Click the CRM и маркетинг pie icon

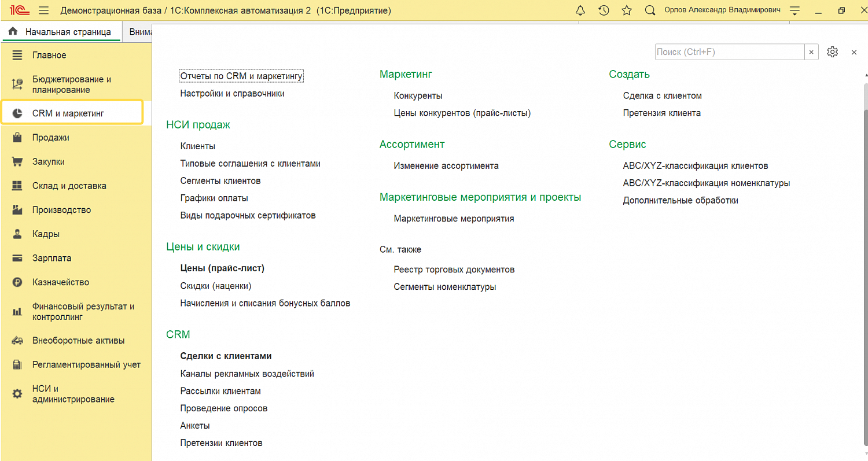(x=17, y=113)
